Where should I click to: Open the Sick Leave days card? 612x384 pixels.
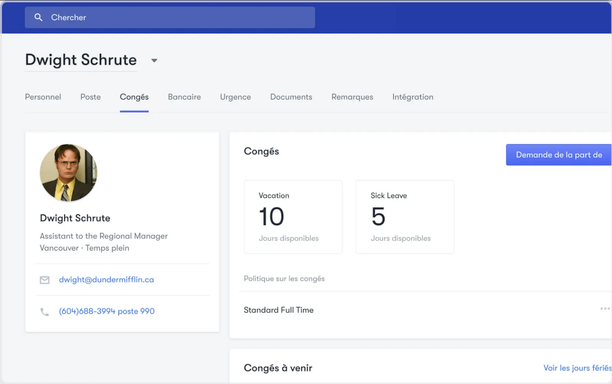coord(405,217)
